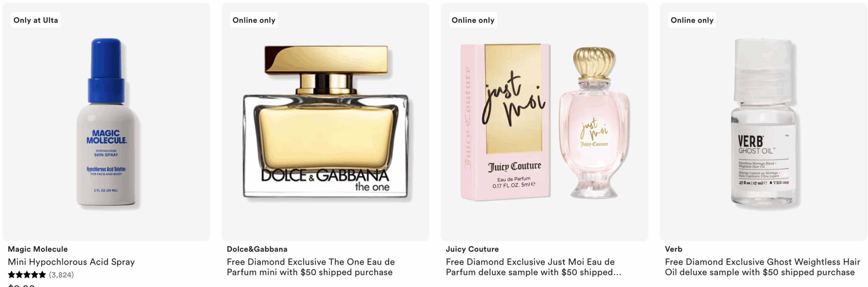Click the 'Only at Ulta' badge
This screenshot has height=287, width=868.
(x=36, y=20)
